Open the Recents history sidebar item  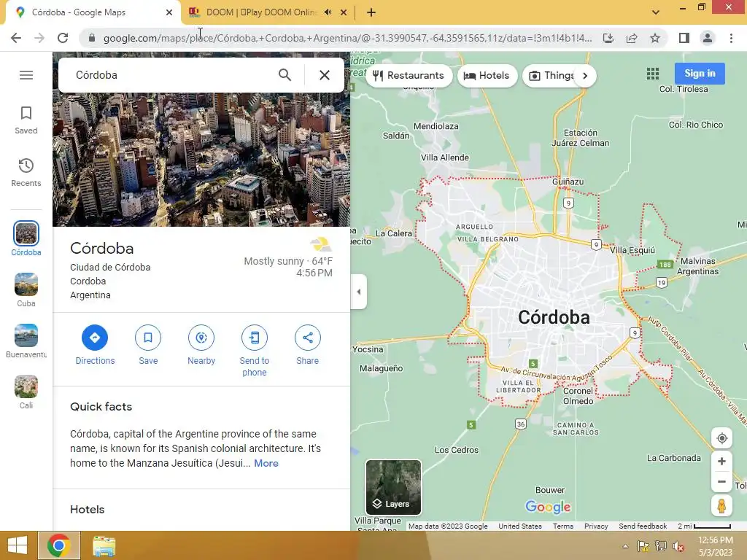[26, 172]
